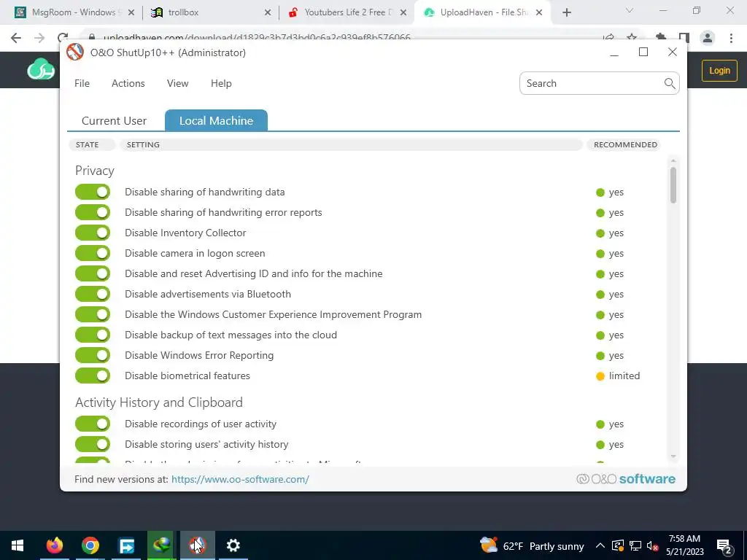Image resolution: width=747 pixels, height=560 pixels.
Task: Close the trollbox tab
Action: (268, 12)
